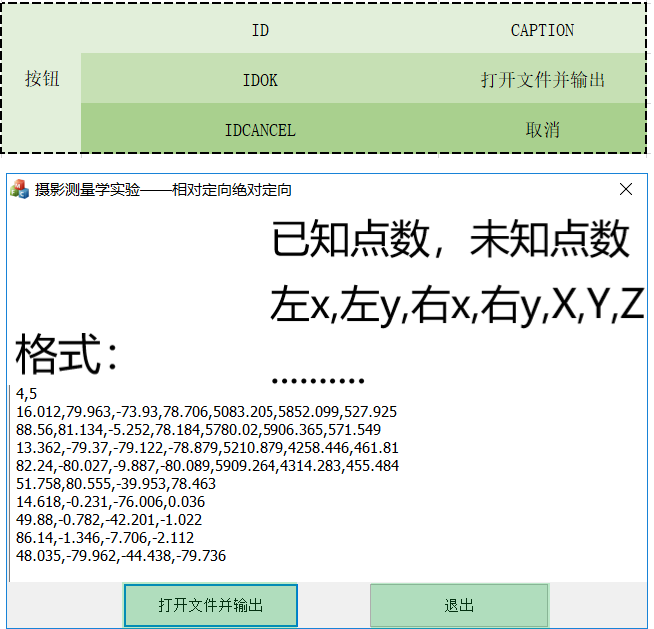Click the ID column header
The image size is (654, 629).
(x=260, y=30)
